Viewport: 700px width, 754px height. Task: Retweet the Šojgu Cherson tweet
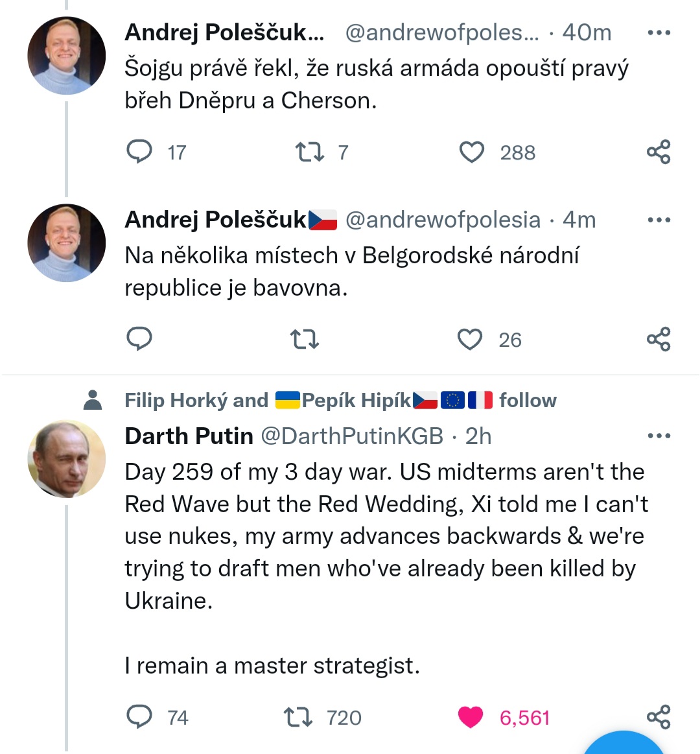click(309, 152)
